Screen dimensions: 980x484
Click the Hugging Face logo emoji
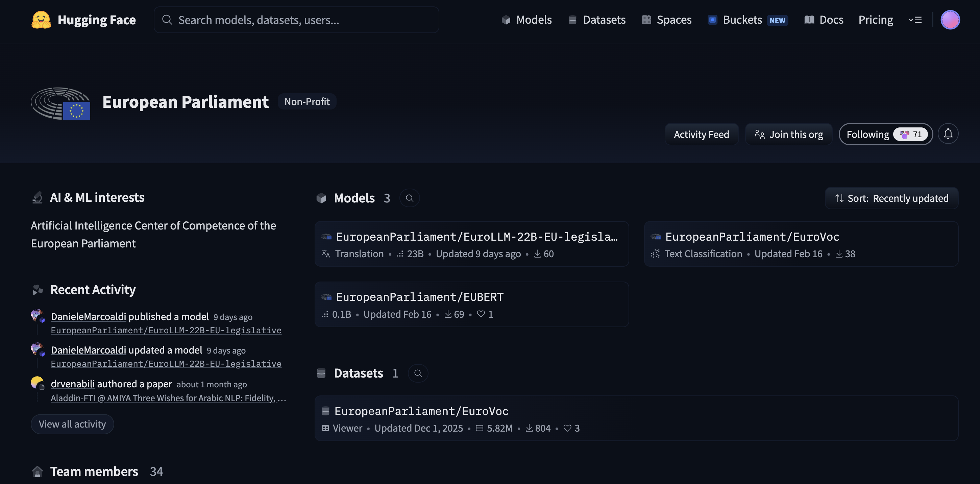coord(41,20)
